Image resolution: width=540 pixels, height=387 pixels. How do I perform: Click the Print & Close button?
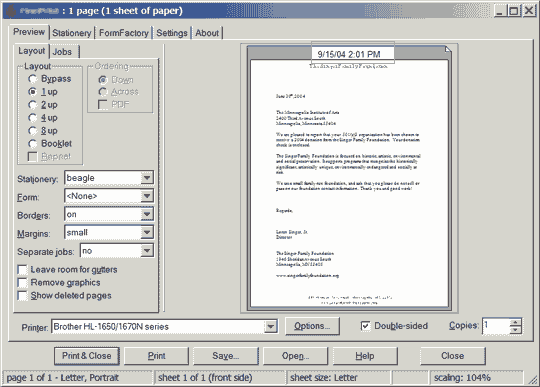86,356
